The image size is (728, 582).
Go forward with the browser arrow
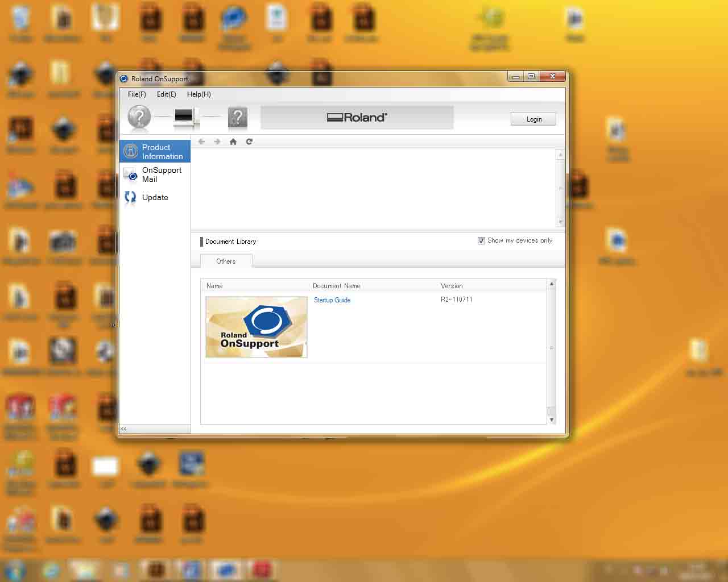(x=217, y=142)
